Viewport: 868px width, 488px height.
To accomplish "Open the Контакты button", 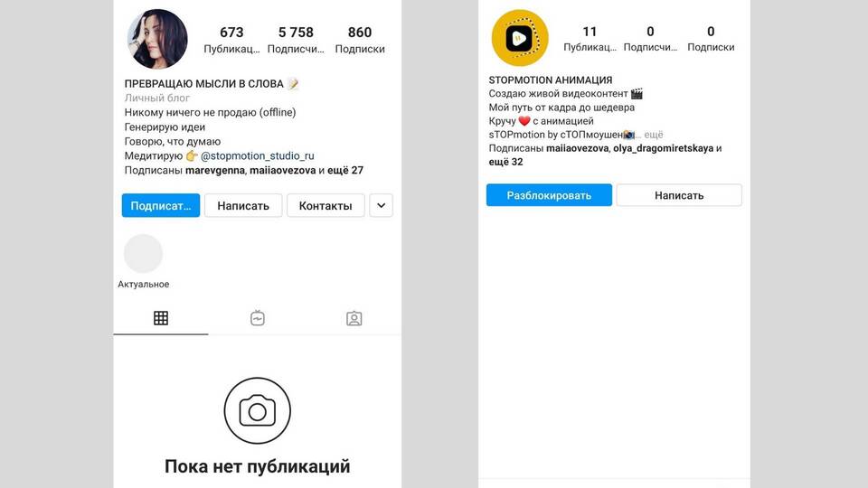I will [325, 205].
